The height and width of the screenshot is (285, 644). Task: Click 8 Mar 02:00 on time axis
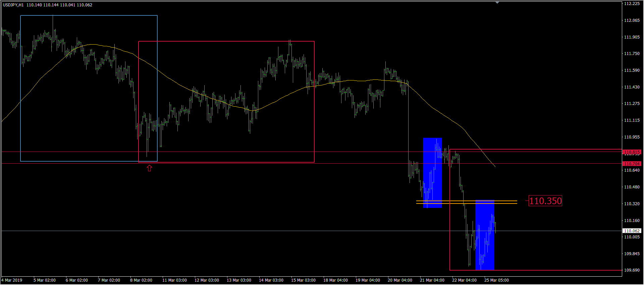coord(141,280)
